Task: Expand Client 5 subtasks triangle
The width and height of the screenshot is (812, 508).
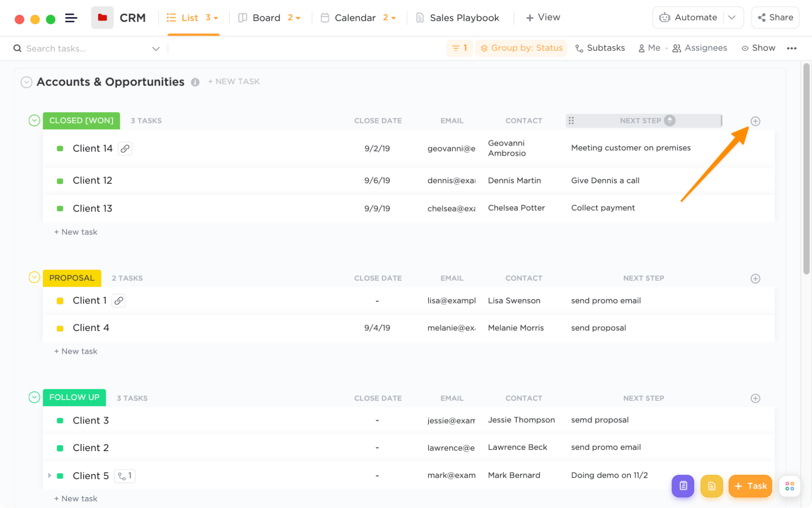Action: (x=50, y=475)
